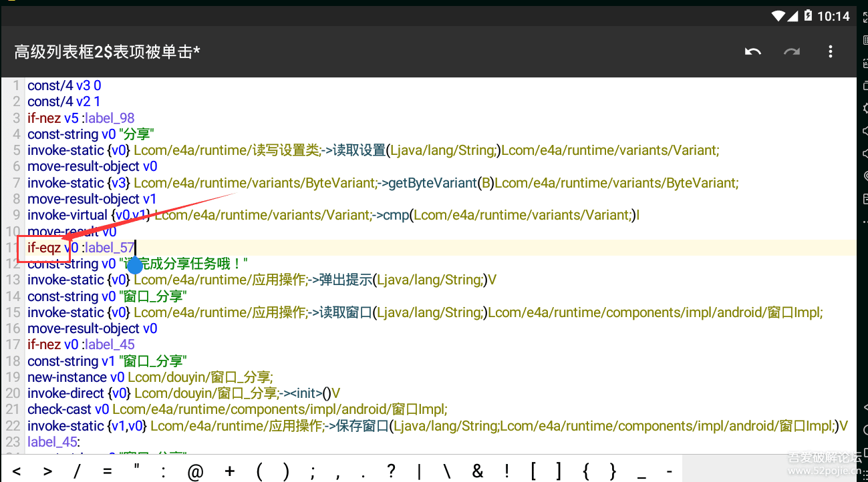Tap 'if-eqz' instruction on line 11
The height and width of the screenshot is (482, 868).
point(44,248)
